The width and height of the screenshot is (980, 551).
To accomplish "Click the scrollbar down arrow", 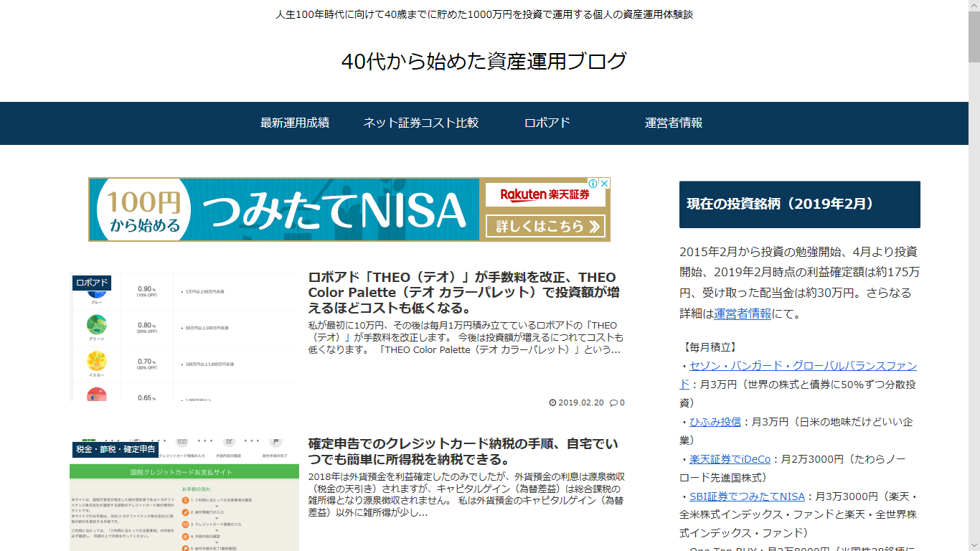I will coord(974,545).
